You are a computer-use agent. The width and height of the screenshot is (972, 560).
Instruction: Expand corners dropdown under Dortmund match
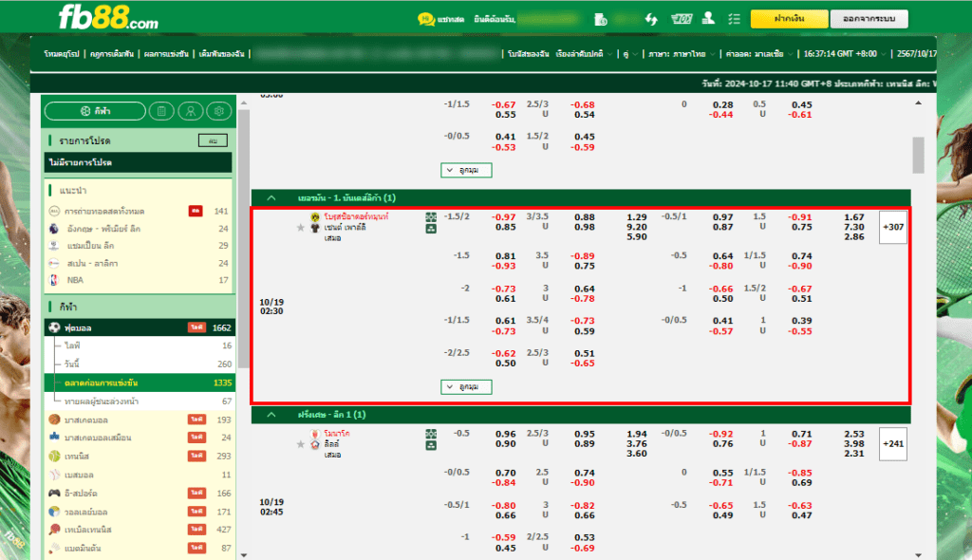coord(466,387)
